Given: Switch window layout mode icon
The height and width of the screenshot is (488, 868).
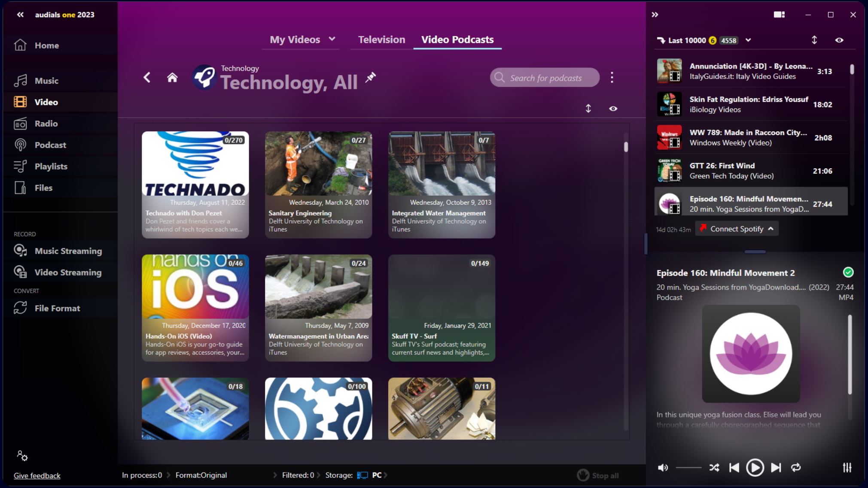Looking at the screenshot, I should (x=780, y=15).
